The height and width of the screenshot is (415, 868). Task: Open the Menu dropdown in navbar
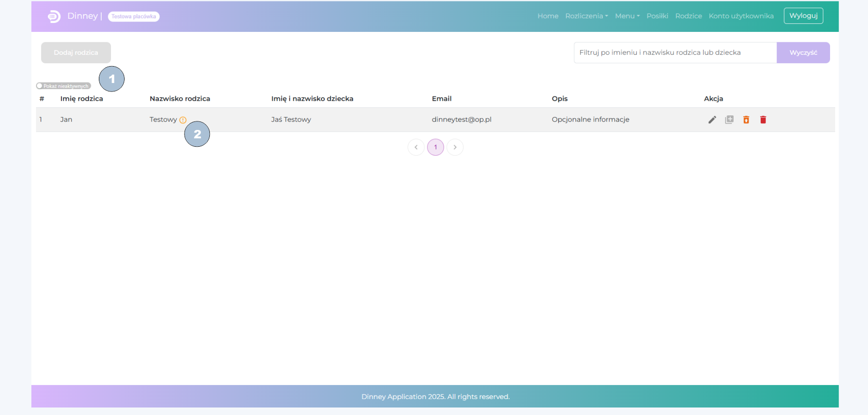click(x=627, y=16)
